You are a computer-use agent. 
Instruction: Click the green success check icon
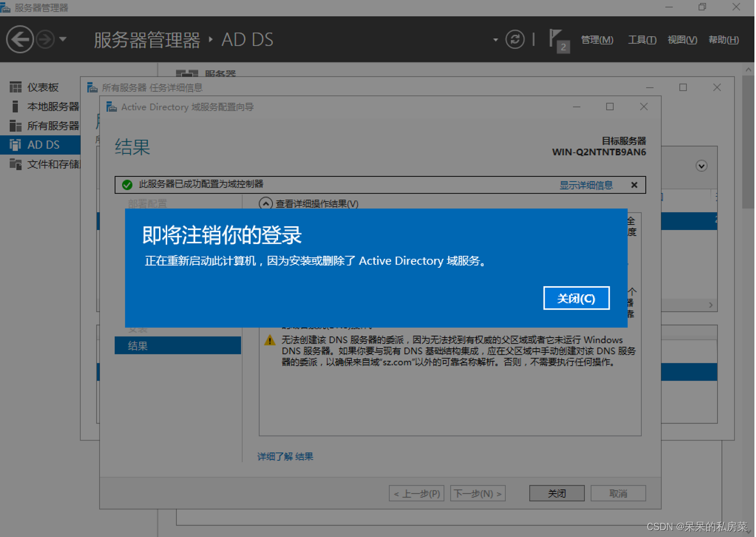tap(127, 185)
